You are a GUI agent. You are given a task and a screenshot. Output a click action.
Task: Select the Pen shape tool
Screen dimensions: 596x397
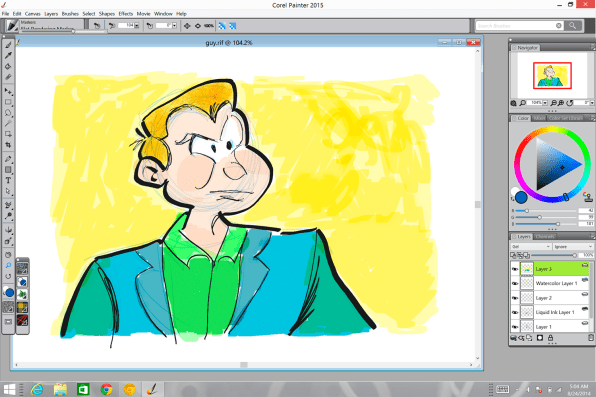click(x=8, y=159)
